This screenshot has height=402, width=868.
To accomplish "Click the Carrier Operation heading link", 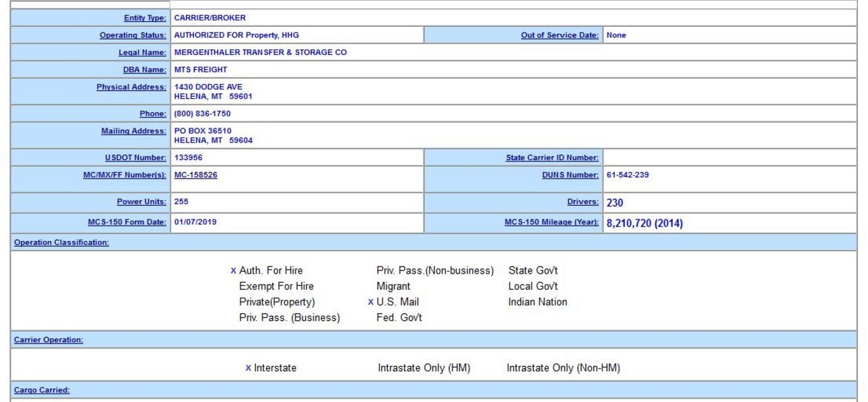I will tap(48, 339).
